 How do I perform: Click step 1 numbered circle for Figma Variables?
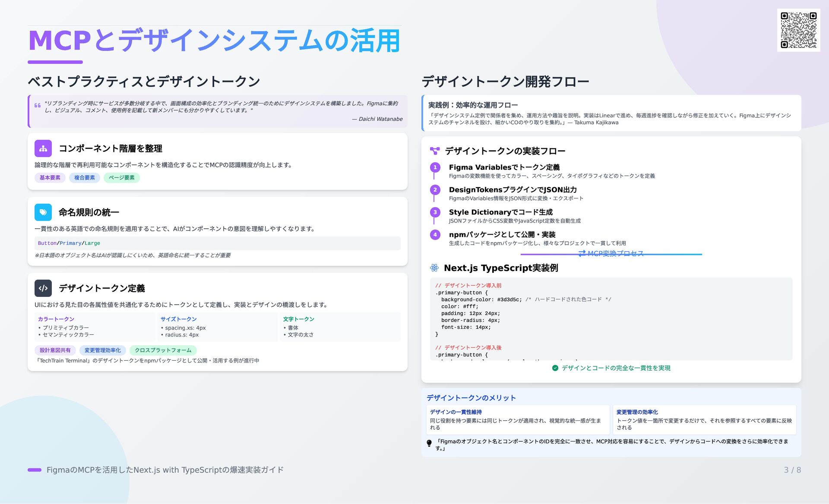(x=435, y=167)
